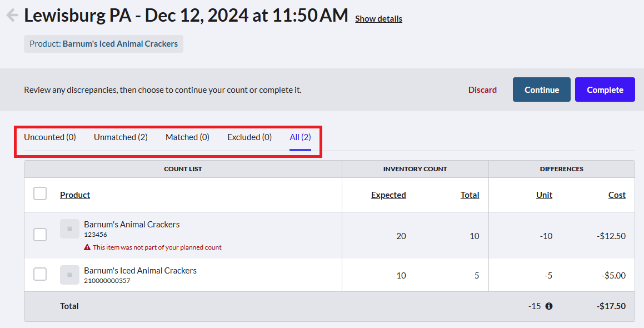Click the -$12.50 cost difference

tap(611, 236)
